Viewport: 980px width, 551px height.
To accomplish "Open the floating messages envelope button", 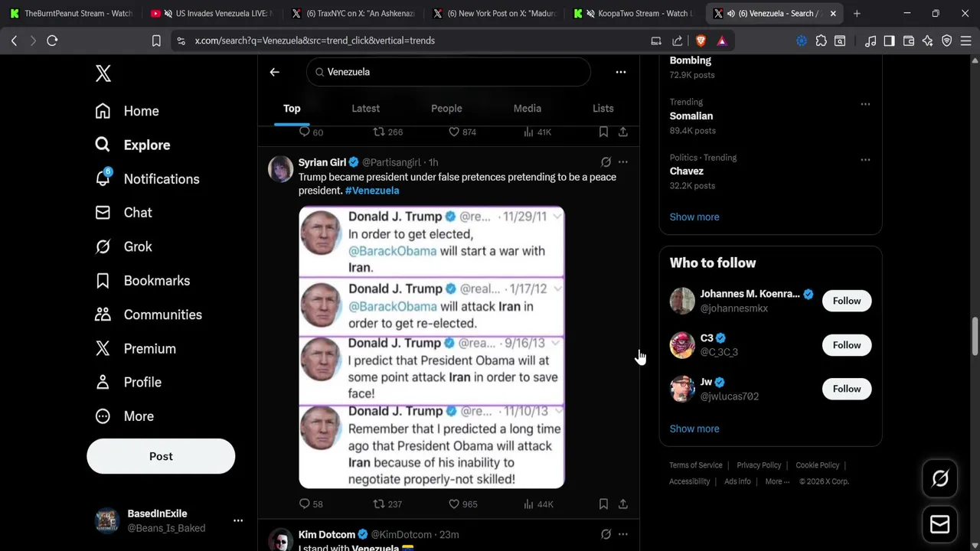I will click(939, 524).
